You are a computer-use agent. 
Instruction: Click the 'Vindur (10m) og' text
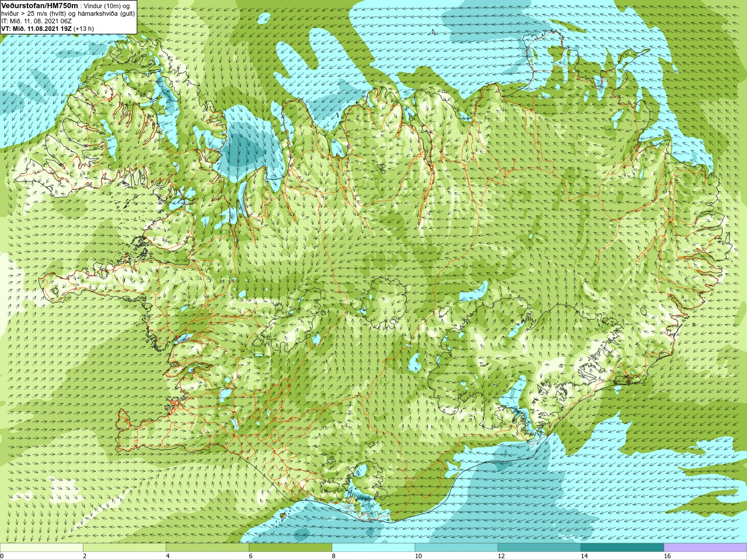click(107, 5)
